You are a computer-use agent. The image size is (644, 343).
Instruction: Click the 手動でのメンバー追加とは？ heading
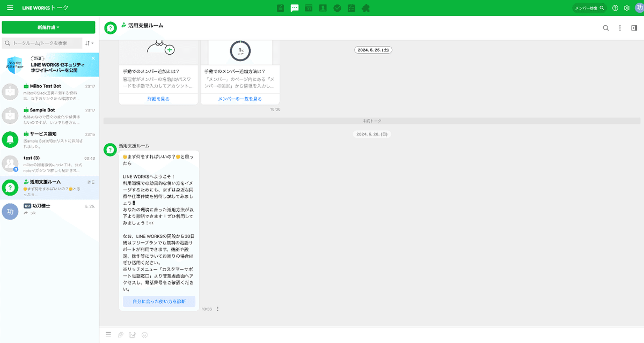click(151, 71)
